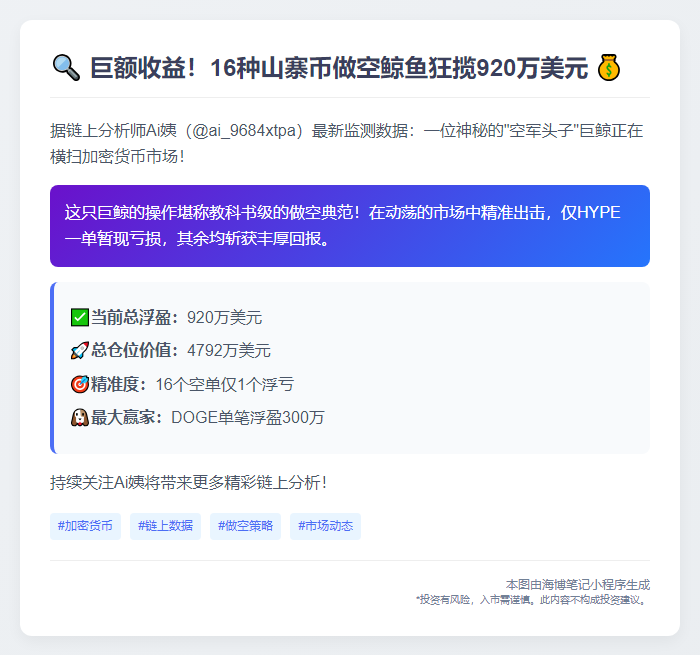Click the line 持续关注Ai姨将带来更多精彩链上分析
Screen dimensions: 700x655
tap(188, 483)
